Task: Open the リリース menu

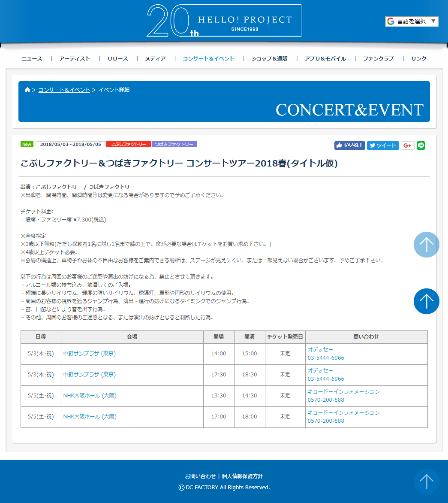Action: (117, 58)
